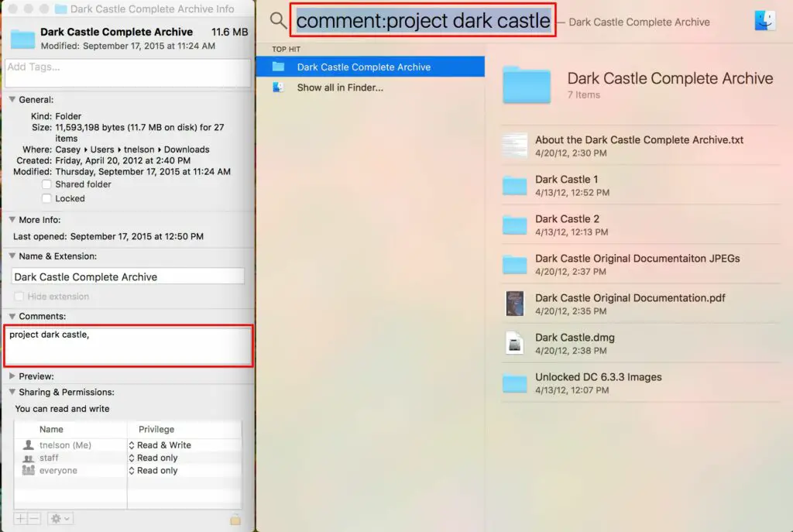Click the Unlocked DC 6.3.3 Images name
This screenshot has height=532, width=793.
(599, 377)
